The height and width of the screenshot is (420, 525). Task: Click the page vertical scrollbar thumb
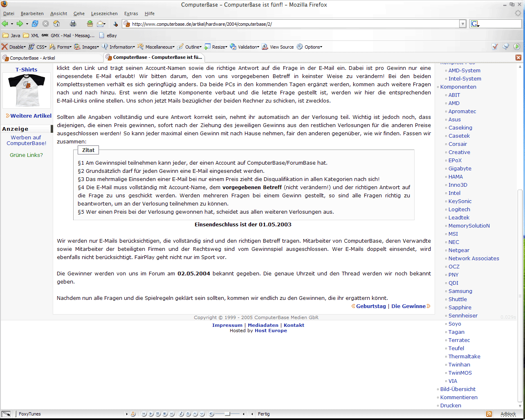[520, 296]
